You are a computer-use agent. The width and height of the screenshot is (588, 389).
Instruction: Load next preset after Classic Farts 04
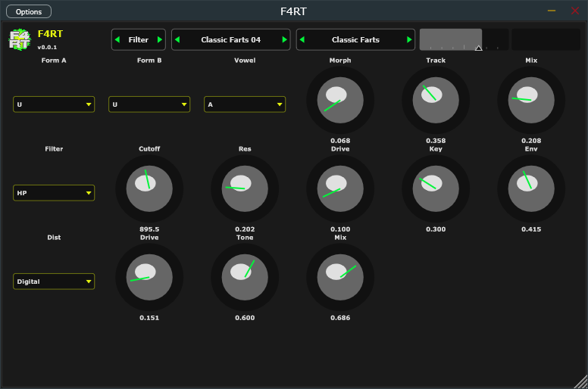coord(284,39)
